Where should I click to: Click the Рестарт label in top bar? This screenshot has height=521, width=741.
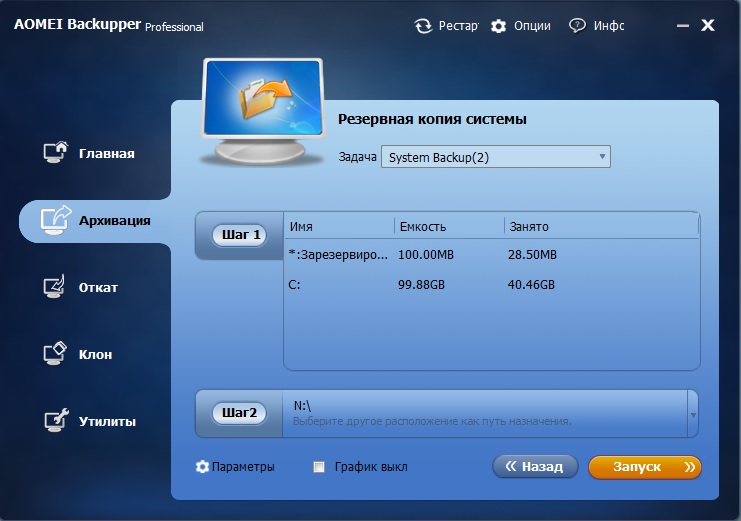(x=458, y=26)
